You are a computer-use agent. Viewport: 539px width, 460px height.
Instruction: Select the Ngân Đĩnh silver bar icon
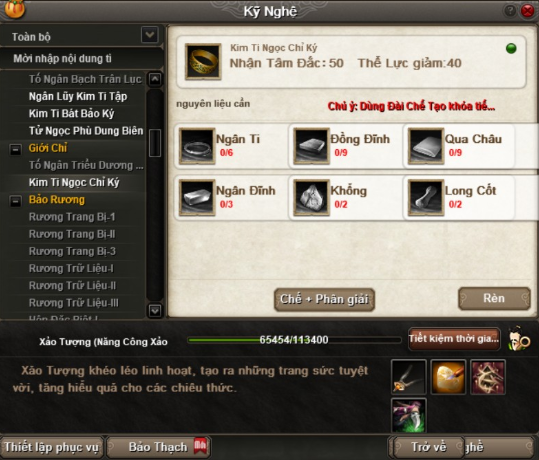(x=197, y=198)
